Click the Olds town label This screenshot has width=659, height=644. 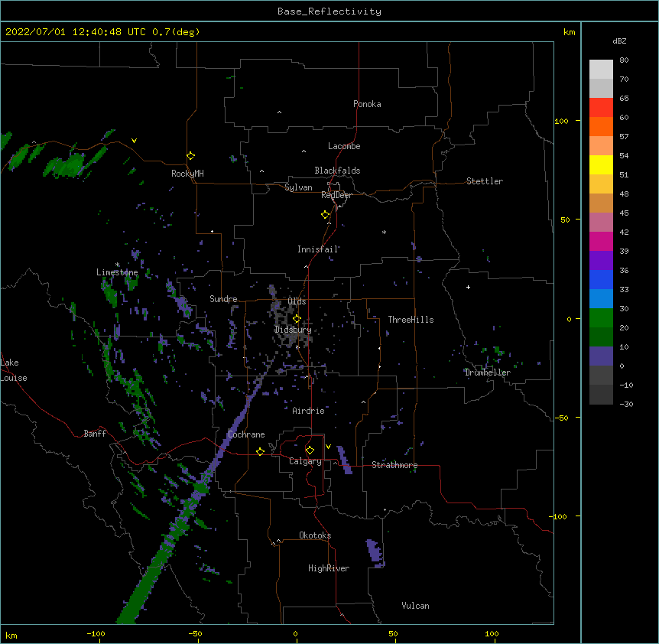coord(297,301)
